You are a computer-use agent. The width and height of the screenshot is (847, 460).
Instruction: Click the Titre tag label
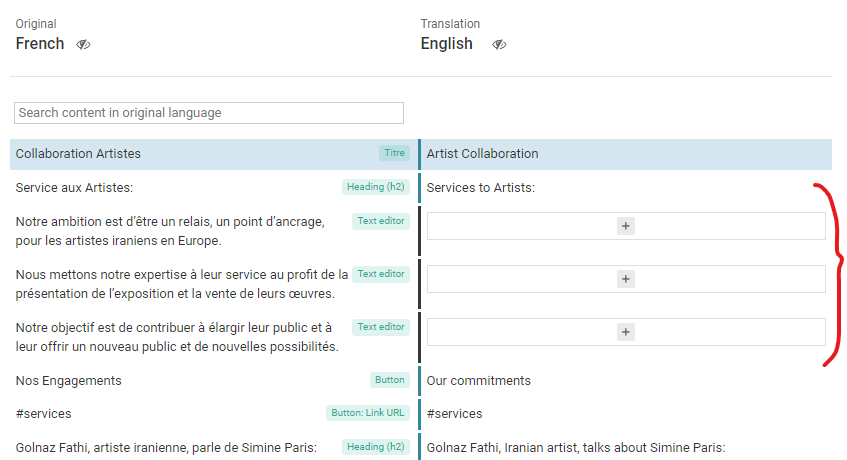point(394,153)
